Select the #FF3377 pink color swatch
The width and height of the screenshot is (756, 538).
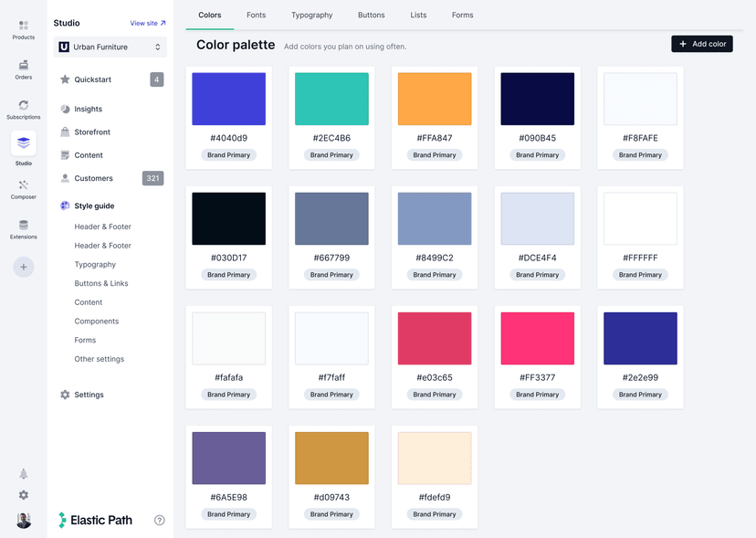(x=537, y=337)
